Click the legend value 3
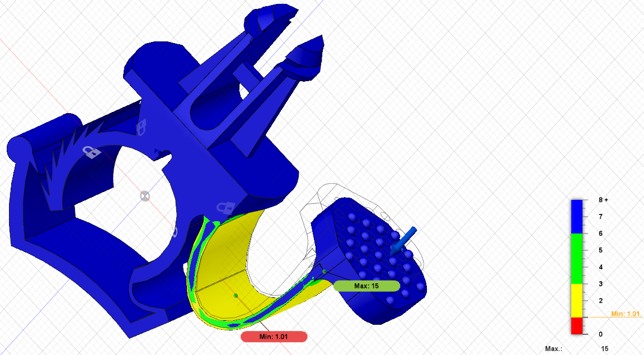Screen dimensions: 644x355 (600, 284)
